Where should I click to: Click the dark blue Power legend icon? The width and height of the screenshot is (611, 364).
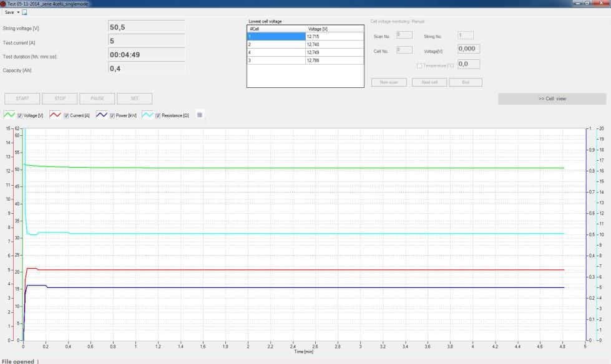pos(102,115)
